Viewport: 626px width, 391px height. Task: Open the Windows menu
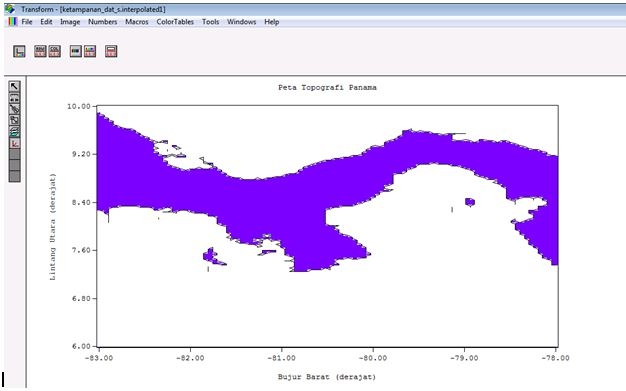click(242, 22)
